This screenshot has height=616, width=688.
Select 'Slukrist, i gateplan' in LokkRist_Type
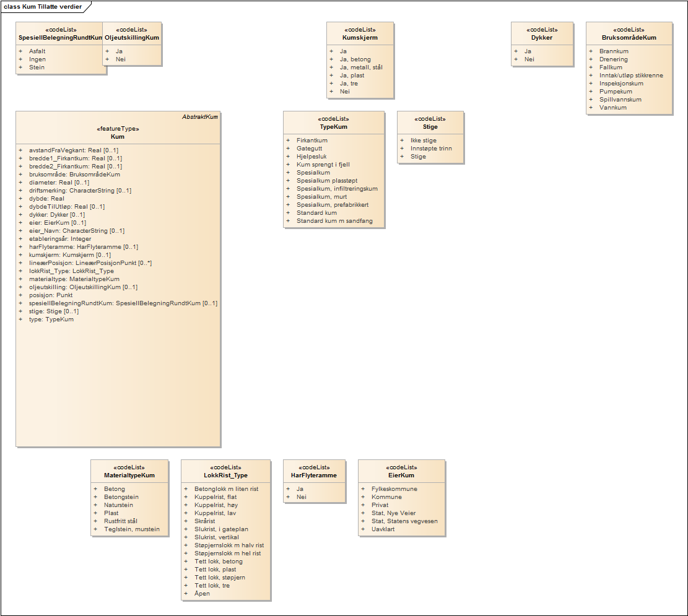point(221,529)
